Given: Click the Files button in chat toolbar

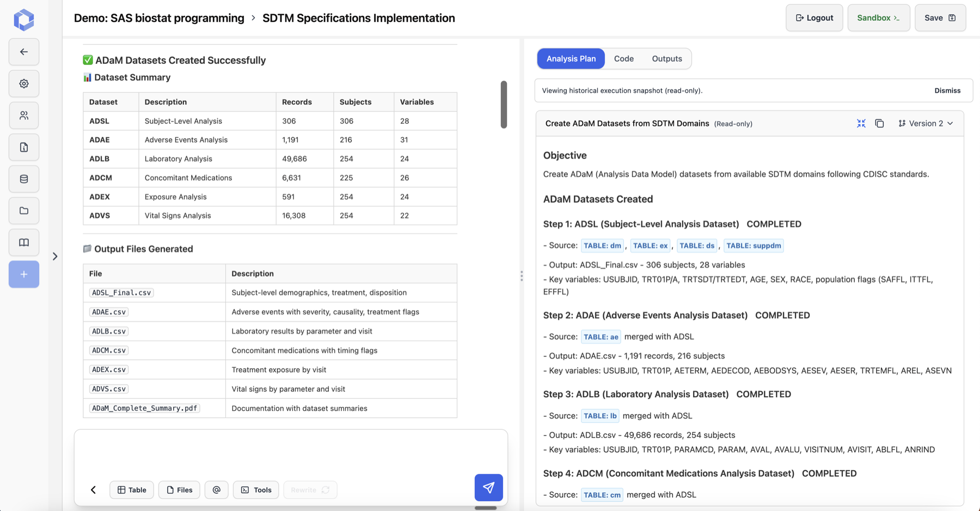Looking at the screenshot, I should (x=179, y=490).
